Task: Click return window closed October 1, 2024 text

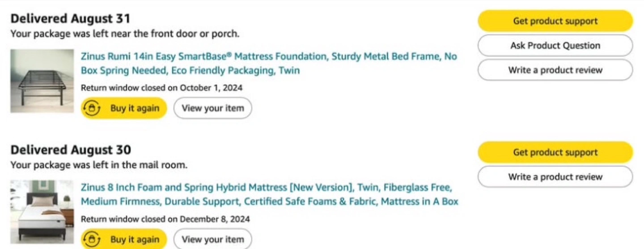Action: (x=161, y=88)
